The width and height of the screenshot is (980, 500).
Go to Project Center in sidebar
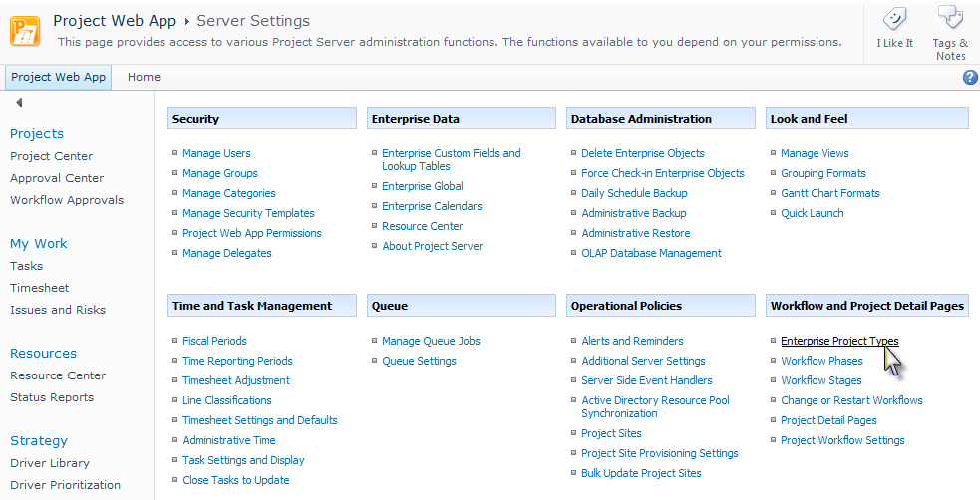pyautogui.click(x=51, y=156)
